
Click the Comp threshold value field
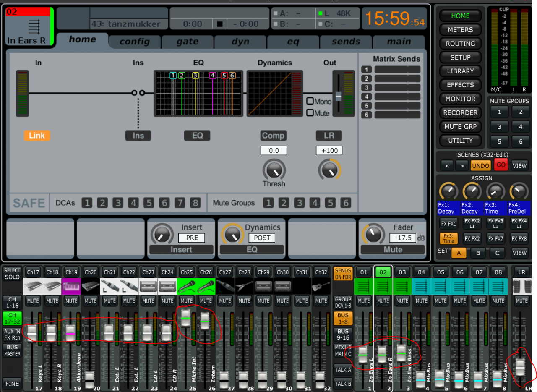tap(274, 151)
